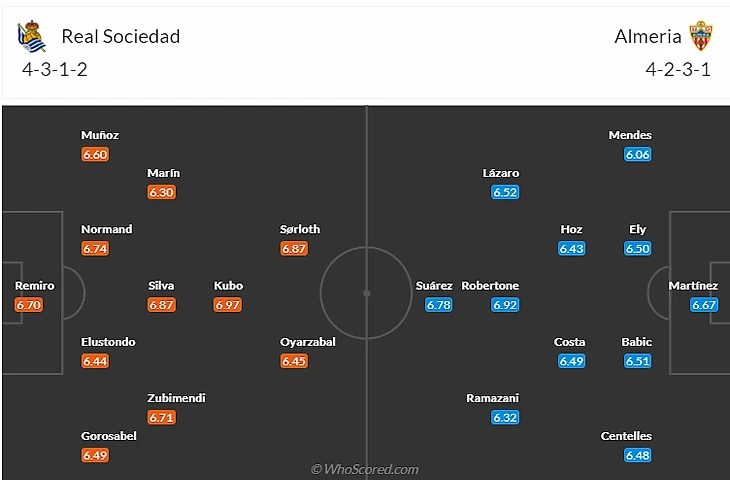The height and width of the screenshot is (480, 730).
Task: Click goalkeeper Martínez's rating badge
Action: point(704,305)
